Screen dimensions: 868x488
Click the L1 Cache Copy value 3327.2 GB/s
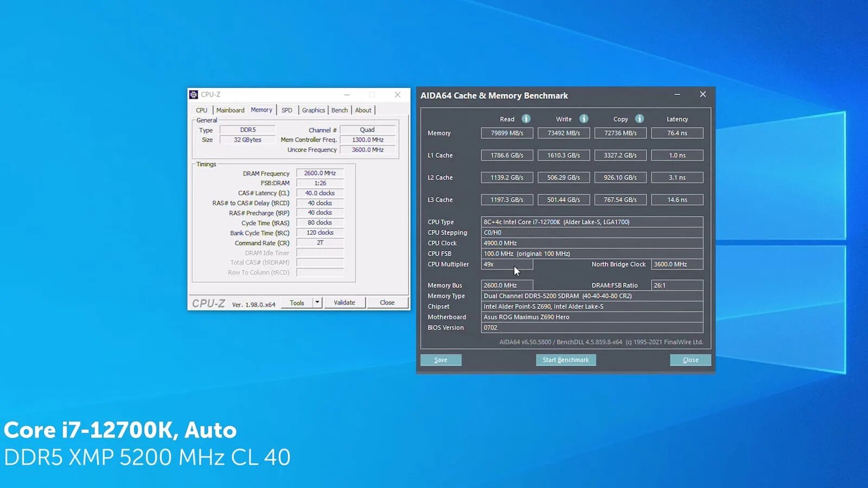(x=621, y=155)
